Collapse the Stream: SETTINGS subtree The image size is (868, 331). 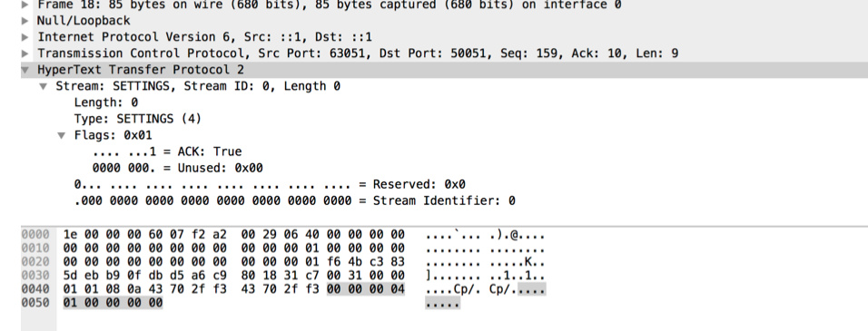[44, 87]
